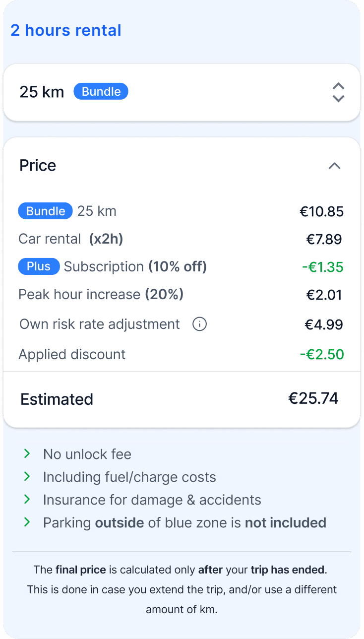Image resolution: width=364 pixels, height=639 pixels.
Task: Click Subscription (10% off) text
Action: pos(135,267)
